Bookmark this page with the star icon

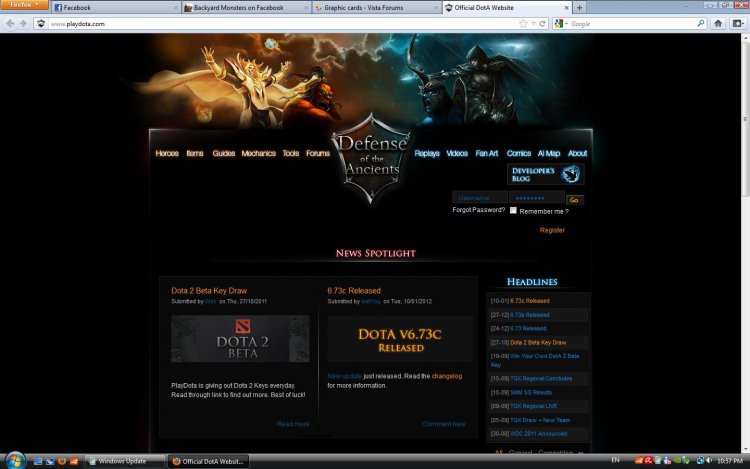pyautogui.click(x=523, y=23)
